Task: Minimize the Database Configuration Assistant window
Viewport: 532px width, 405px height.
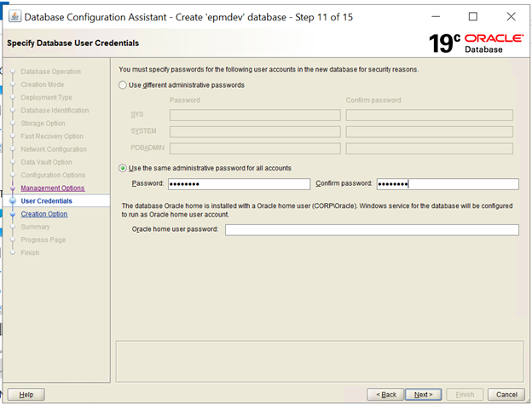Action: pos(436,16)
